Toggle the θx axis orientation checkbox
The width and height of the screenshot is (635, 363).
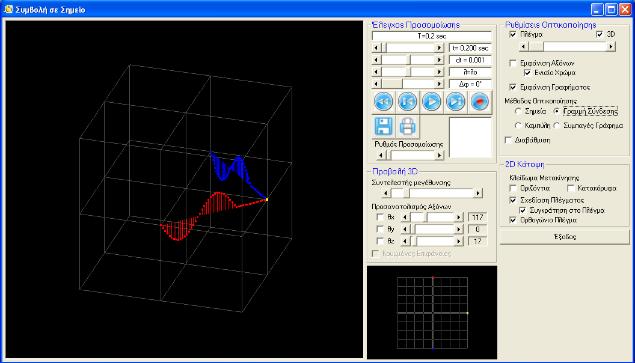380,217
